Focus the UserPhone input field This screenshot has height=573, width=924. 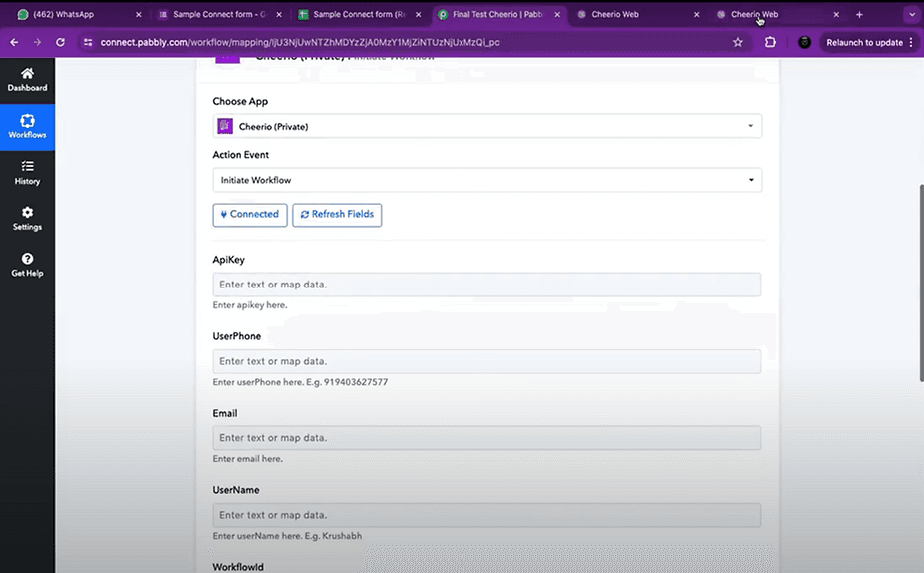tap(486, 361)
